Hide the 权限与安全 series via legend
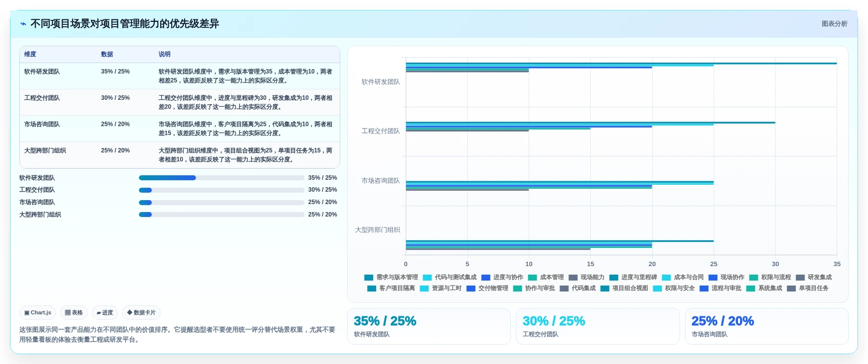868x364 pixels. pyautogui.click(x=674, y=289)
